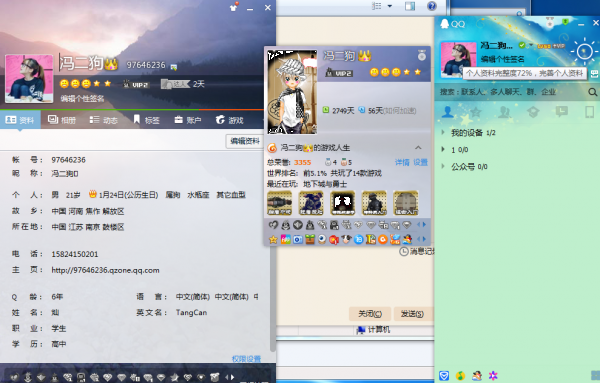Screen dimensions: 600x383
Task: Click the green online status check icon
Action: [522, 45]
